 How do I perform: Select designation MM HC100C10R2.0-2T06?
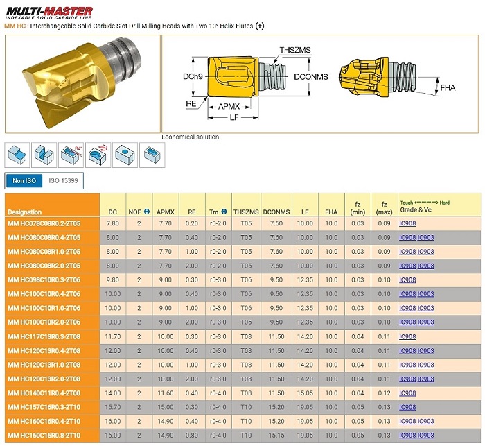coord(44,322)
